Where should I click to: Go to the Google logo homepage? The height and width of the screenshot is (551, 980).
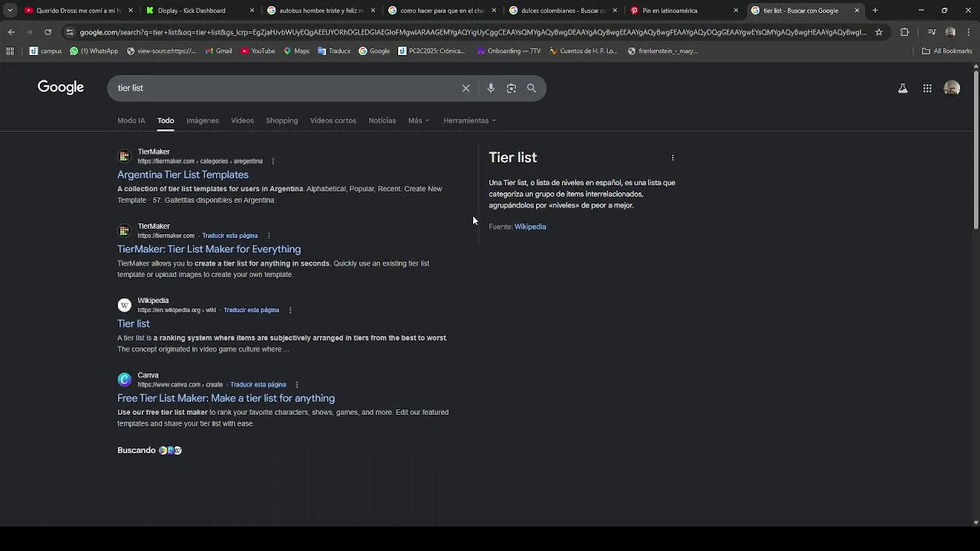(60, 87)
